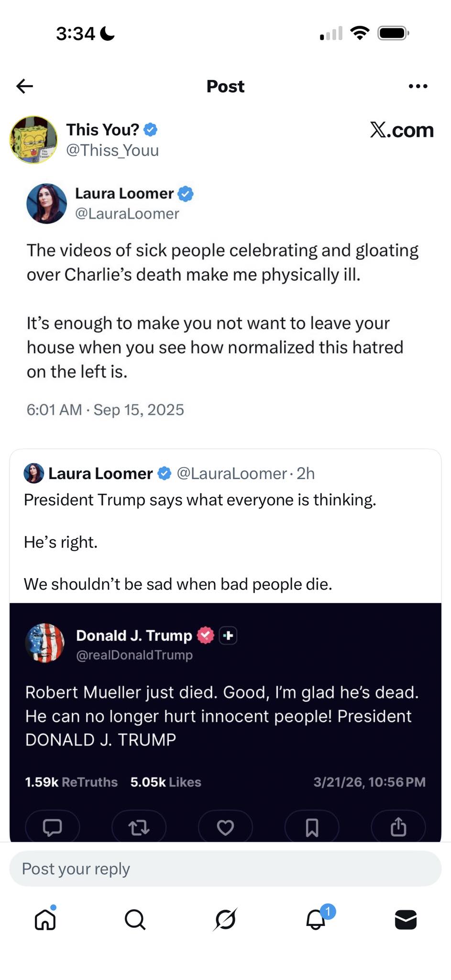This screenshot has height=980, width=451.
Task: Open the Grok tab icon
Action: pyautogui.click(x=225, y=919)
